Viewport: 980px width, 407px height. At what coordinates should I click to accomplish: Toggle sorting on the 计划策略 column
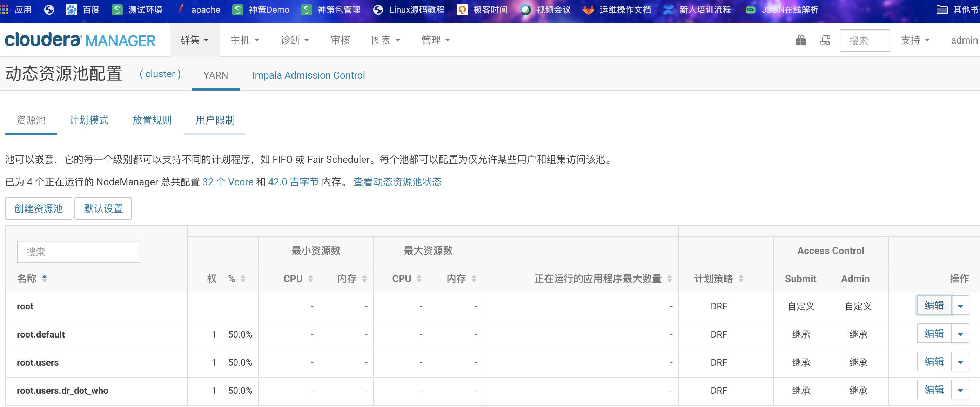coord(741,279)
